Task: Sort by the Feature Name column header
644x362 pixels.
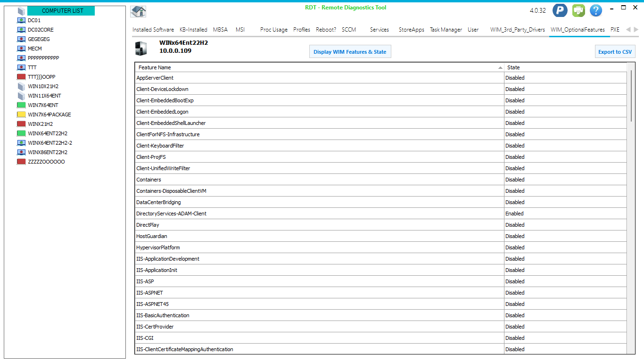Action: pyautogui.click(x=320, y=67)
